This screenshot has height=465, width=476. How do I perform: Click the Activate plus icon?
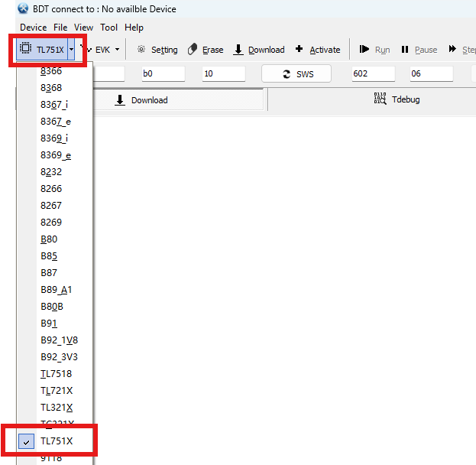pyautogui.click(x=299, y=49)
